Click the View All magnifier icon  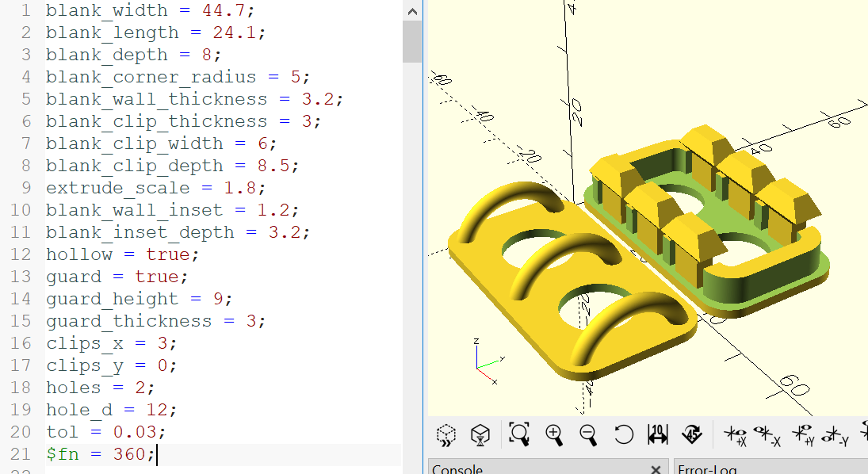[x=519, y=434]
